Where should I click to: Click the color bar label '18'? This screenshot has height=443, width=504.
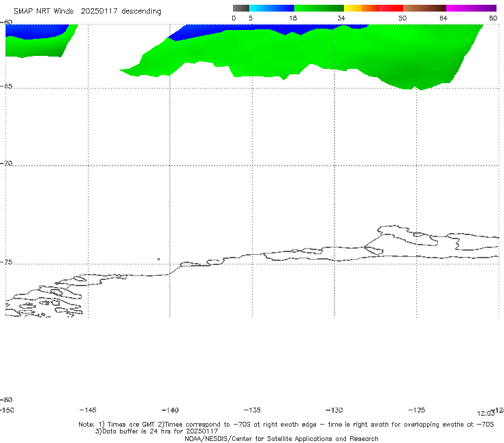pos(293,18)
